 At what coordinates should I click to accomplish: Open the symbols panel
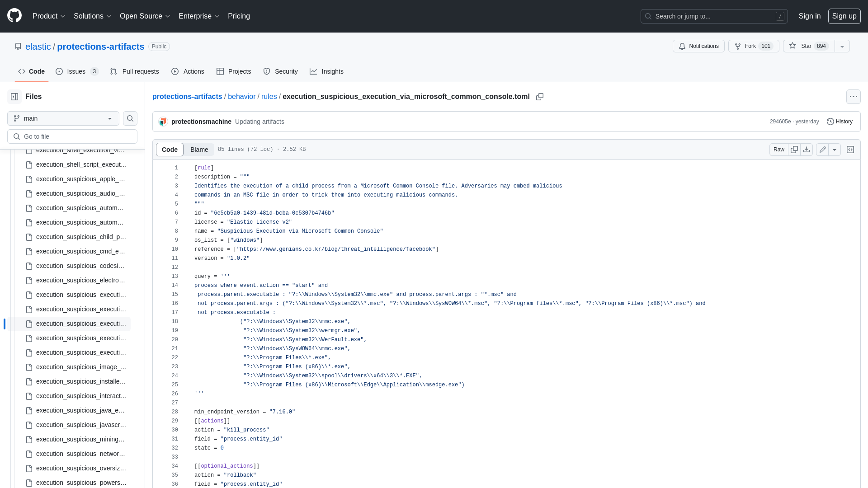coord(850,150)
